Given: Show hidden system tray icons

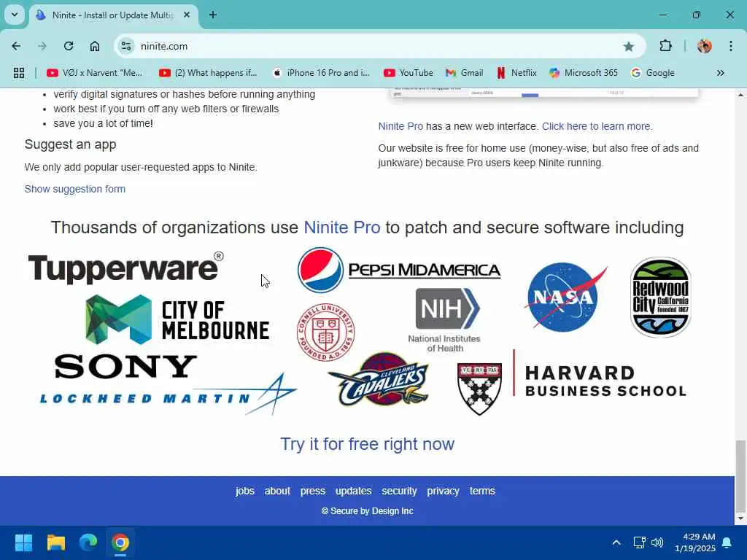Looking at the screenshot, I should click(x=616, y=542).
